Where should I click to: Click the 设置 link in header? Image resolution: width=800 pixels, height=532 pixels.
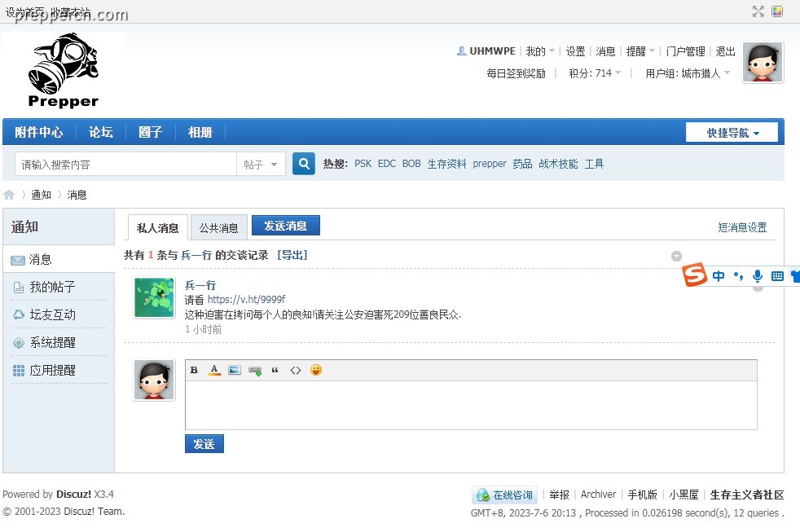[575, 51]
